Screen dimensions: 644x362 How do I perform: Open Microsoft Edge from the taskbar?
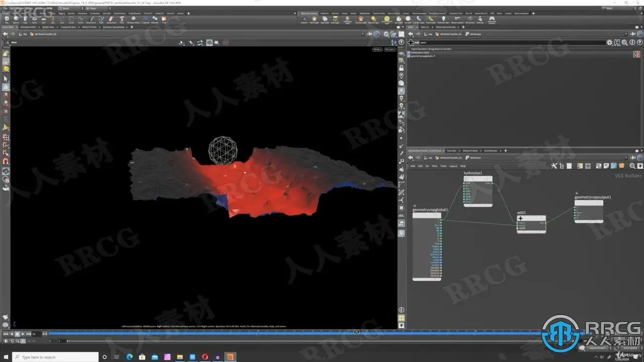(x=128, y=357)
